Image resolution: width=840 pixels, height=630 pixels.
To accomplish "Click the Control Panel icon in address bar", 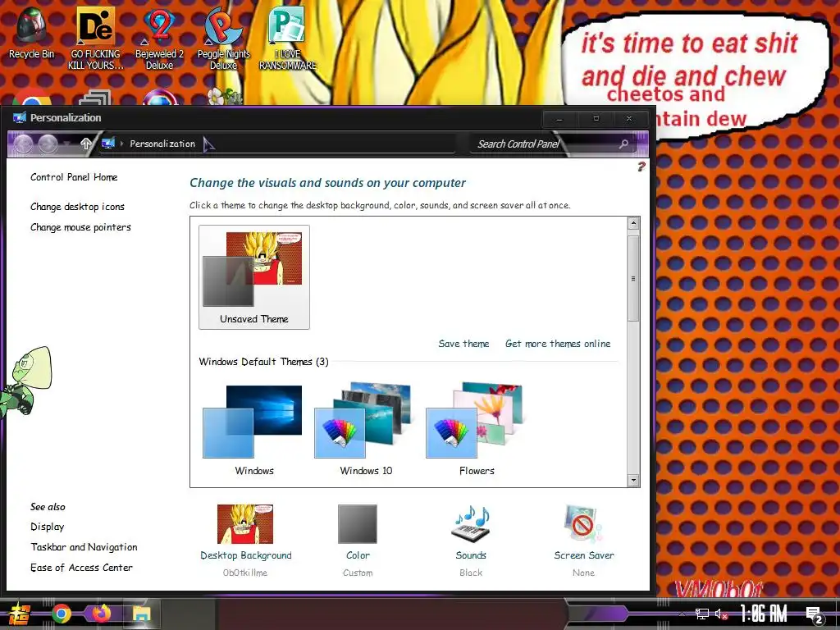I will tap(107, 143).
